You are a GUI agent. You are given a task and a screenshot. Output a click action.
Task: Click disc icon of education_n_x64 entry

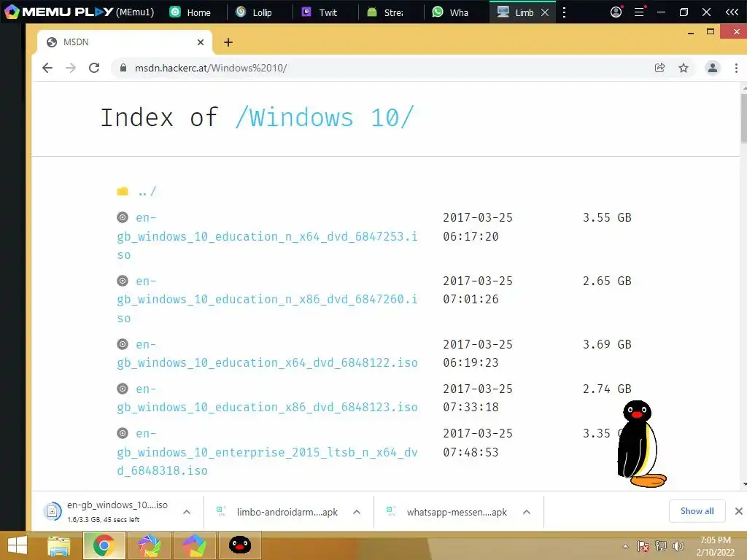(x=123, y=217)
